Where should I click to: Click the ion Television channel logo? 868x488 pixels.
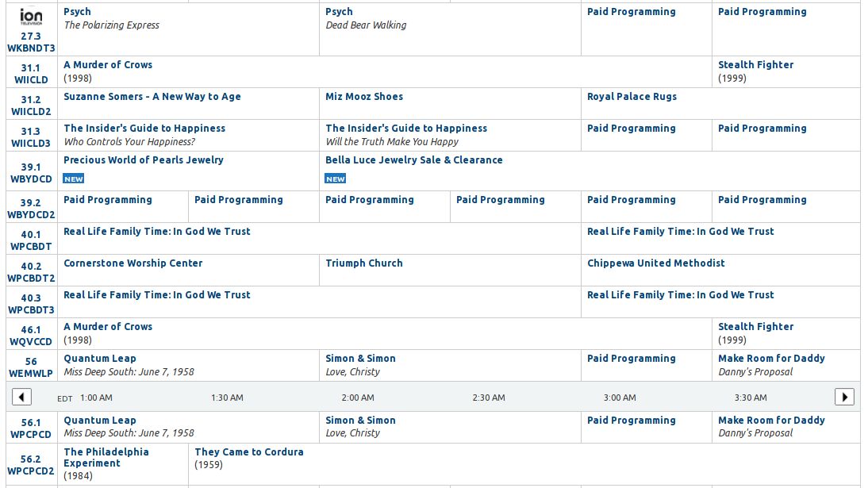[x=32, y=15]
